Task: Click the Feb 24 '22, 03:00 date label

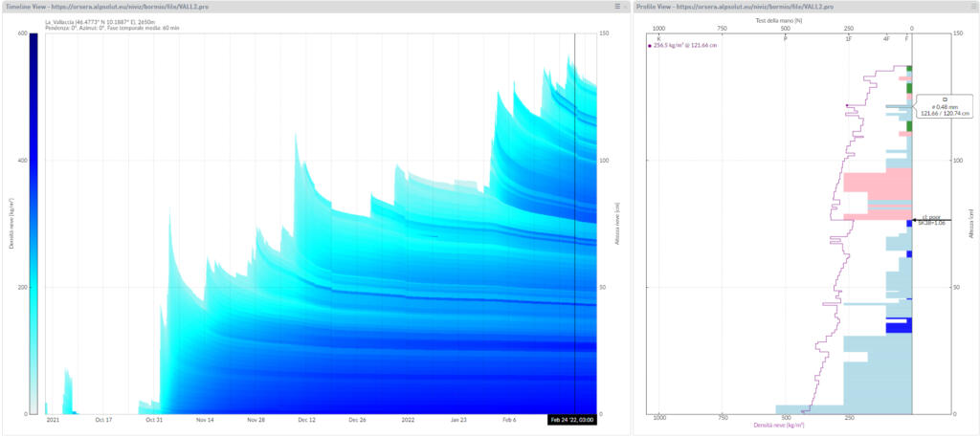Action: 572,420
